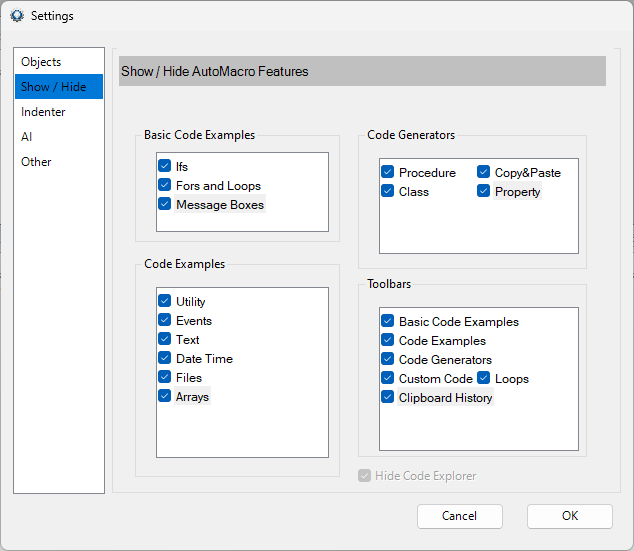This screenshot has height=551, width=634.
Task: Hide the Basic Code Examples toolbar
Action: coord(387,321)
